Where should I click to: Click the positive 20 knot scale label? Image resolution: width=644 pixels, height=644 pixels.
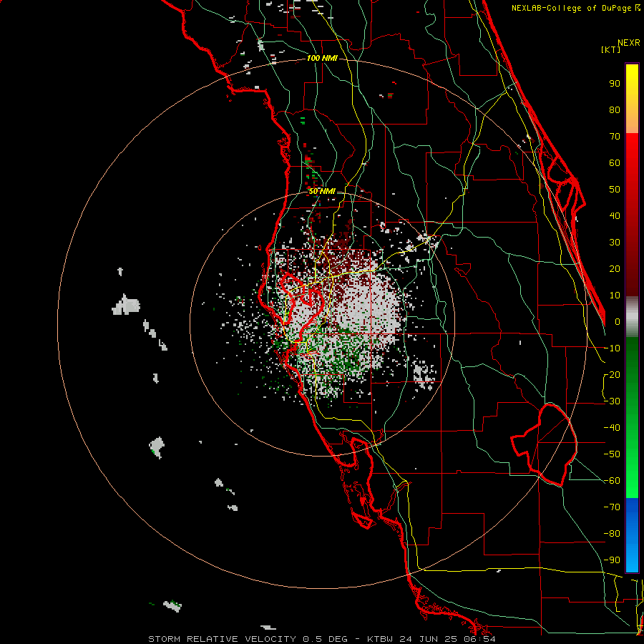click(615, 268)
